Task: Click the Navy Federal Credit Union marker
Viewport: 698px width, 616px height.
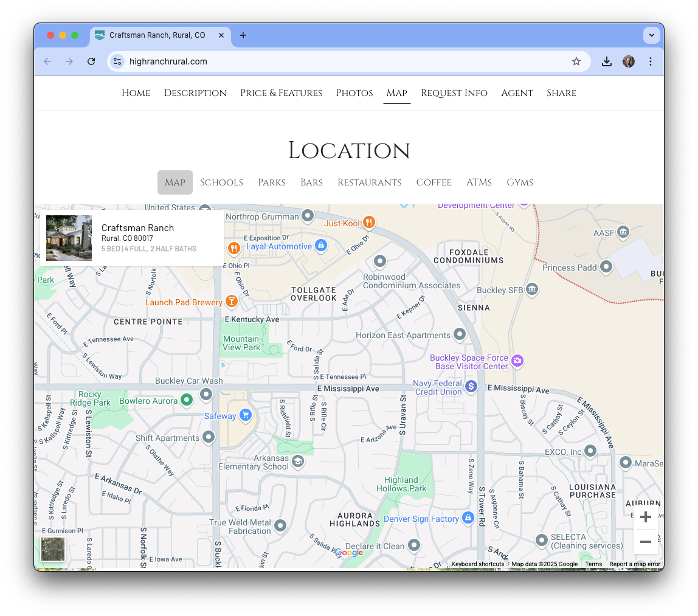Action: coord(471,386)
